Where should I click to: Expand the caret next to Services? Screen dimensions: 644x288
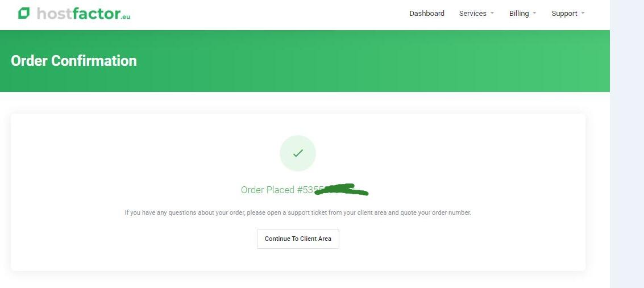pos(492,14)
